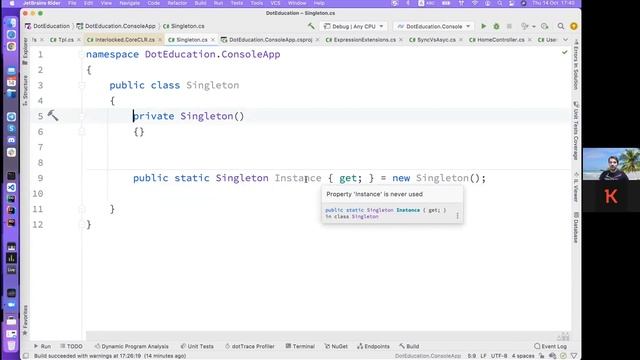Open the Build tool window tab at bottom
Screen dimensions: 640x360
[x=409, y=346]
